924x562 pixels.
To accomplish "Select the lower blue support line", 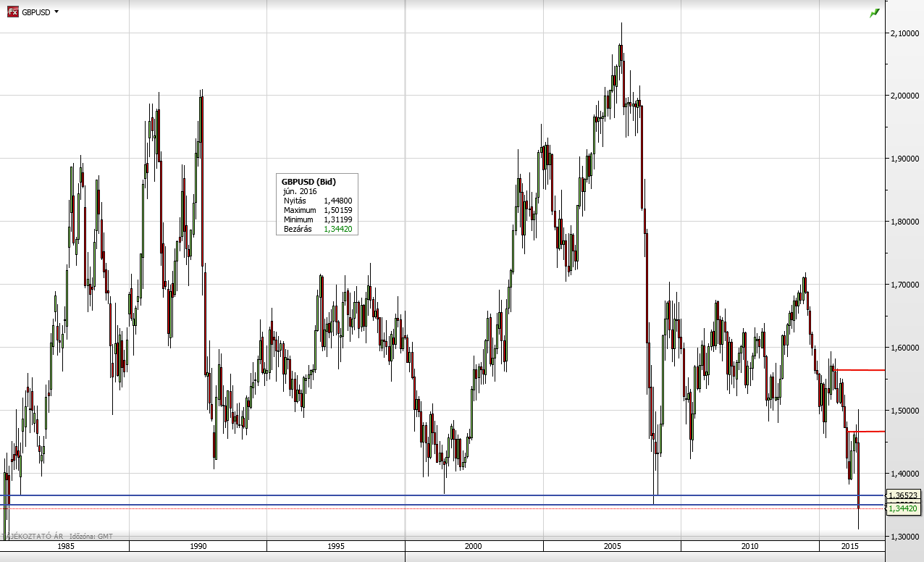I will click(442, 505).
